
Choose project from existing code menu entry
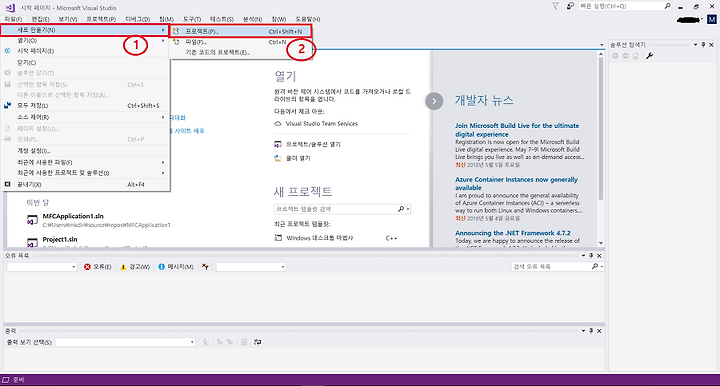241,52
